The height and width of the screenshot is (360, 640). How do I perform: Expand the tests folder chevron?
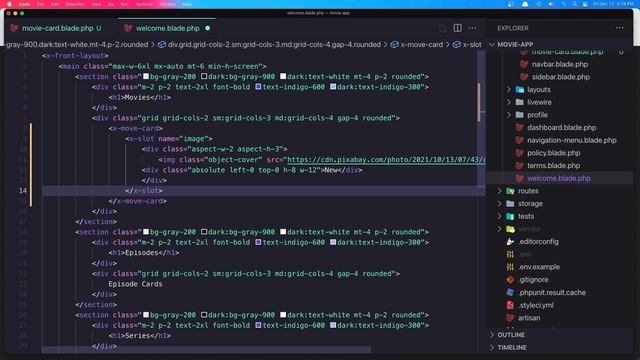point(500,216)
